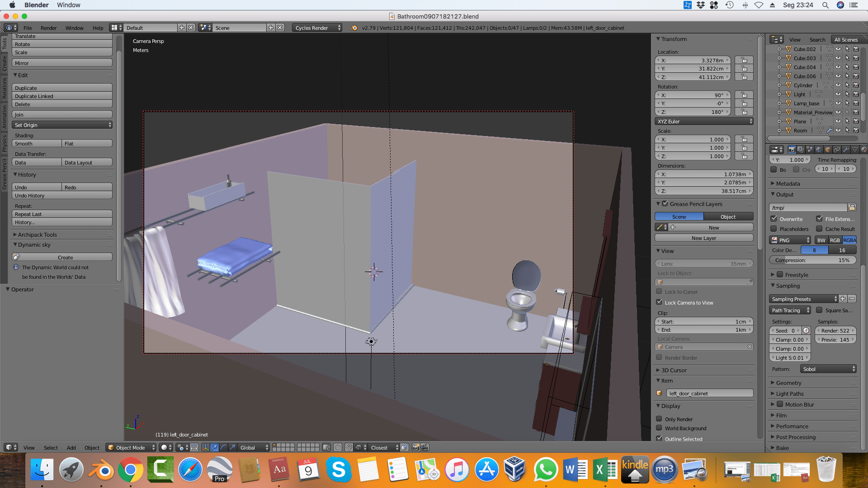Click the Duplicate Linked button
Image resolution: width=868 pixels, height=488 pixels.
coord(62,96)
